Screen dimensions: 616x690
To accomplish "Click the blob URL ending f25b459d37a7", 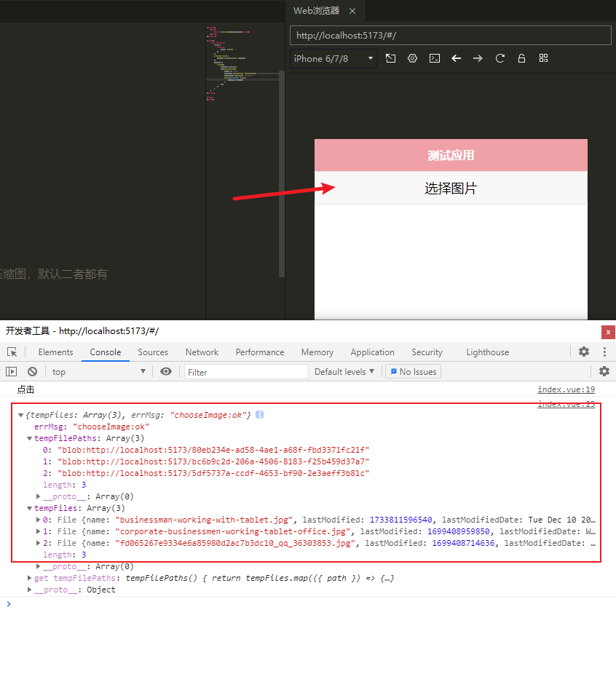I will pyautogui.click(x=213, y=461).
